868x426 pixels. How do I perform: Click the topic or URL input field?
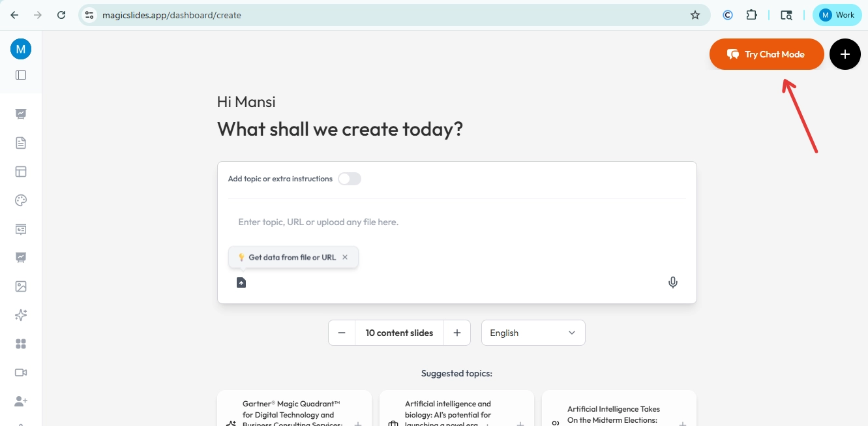pos(456,222)
